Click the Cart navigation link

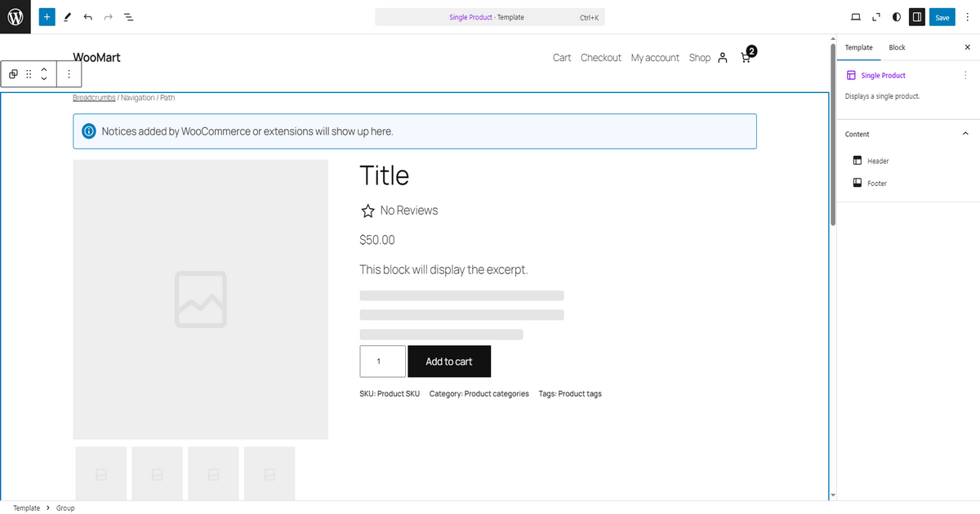coord(562,58)
